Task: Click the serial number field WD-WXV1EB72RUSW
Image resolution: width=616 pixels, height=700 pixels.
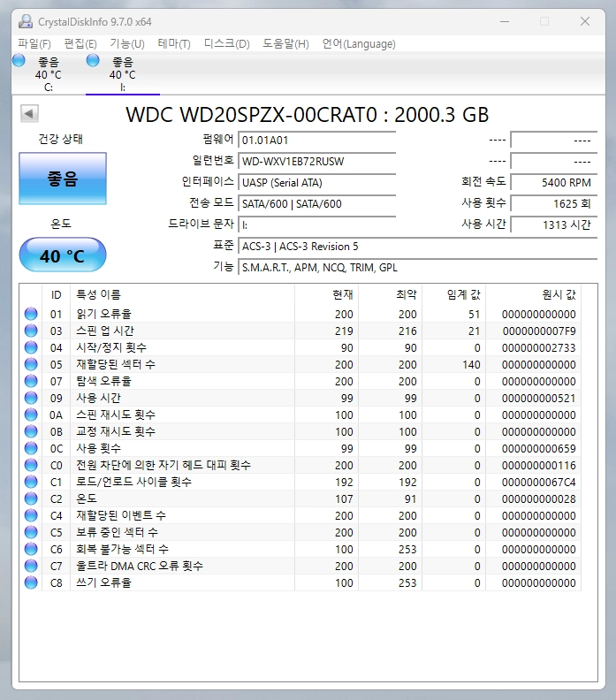Action: click(x=317, y=161)
